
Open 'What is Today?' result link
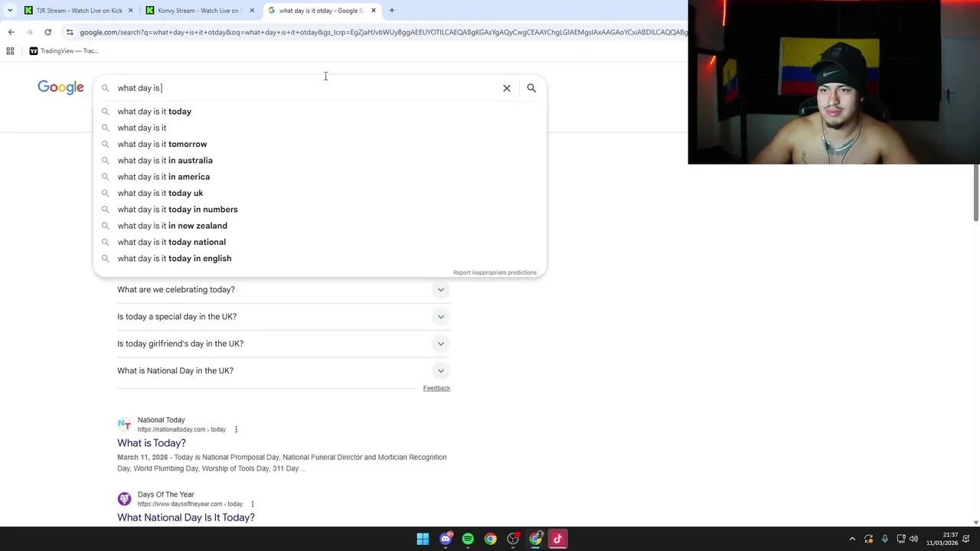(x=152, y=443)
